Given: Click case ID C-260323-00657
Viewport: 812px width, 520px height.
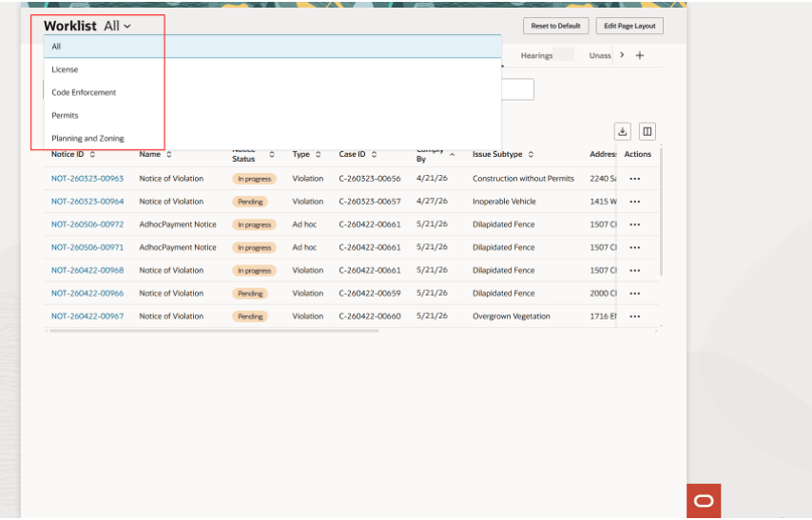Looking at the screenshot, I should click(370, 202).
